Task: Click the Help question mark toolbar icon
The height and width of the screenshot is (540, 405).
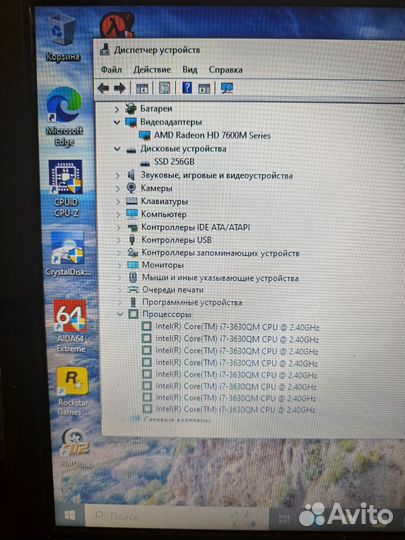Action: click(187, 88)
